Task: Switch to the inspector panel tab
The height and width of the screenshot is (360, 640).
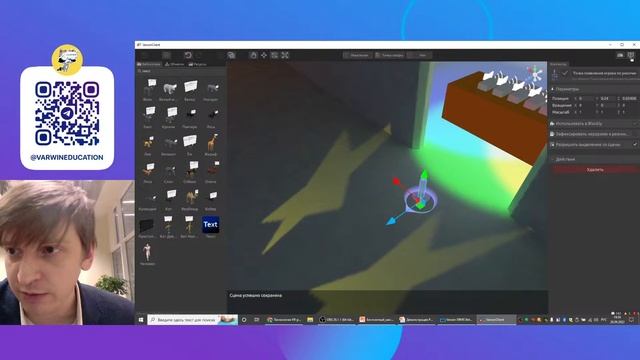Action: [x=558, y=64]
